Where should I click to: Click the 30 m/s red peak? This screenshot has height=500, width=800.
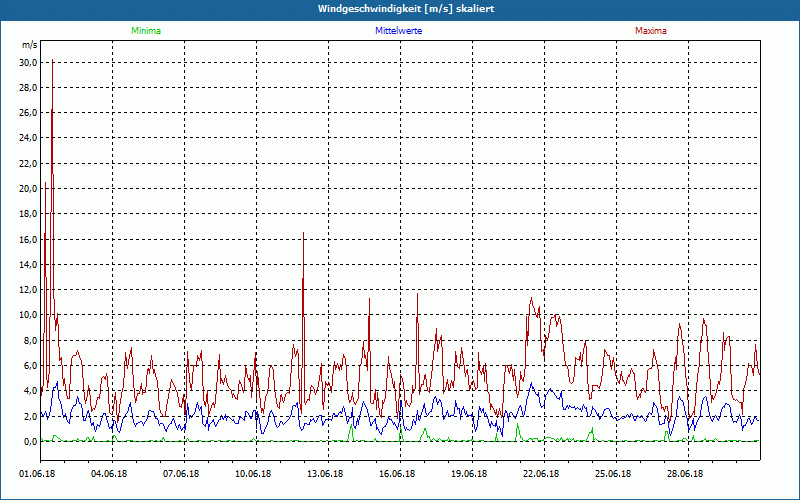pos(53,60)
